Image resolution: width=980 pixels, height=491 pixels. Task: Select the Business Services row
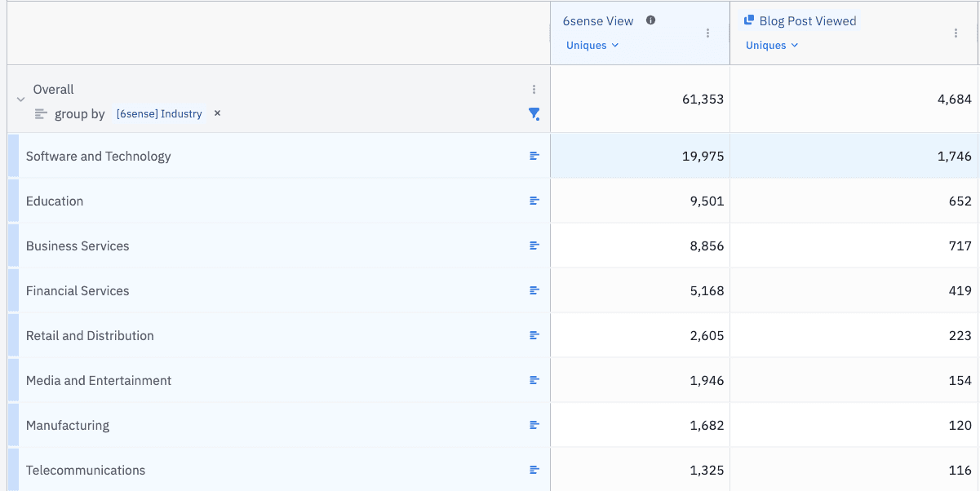pyautogui.click(x=78, y=246)
